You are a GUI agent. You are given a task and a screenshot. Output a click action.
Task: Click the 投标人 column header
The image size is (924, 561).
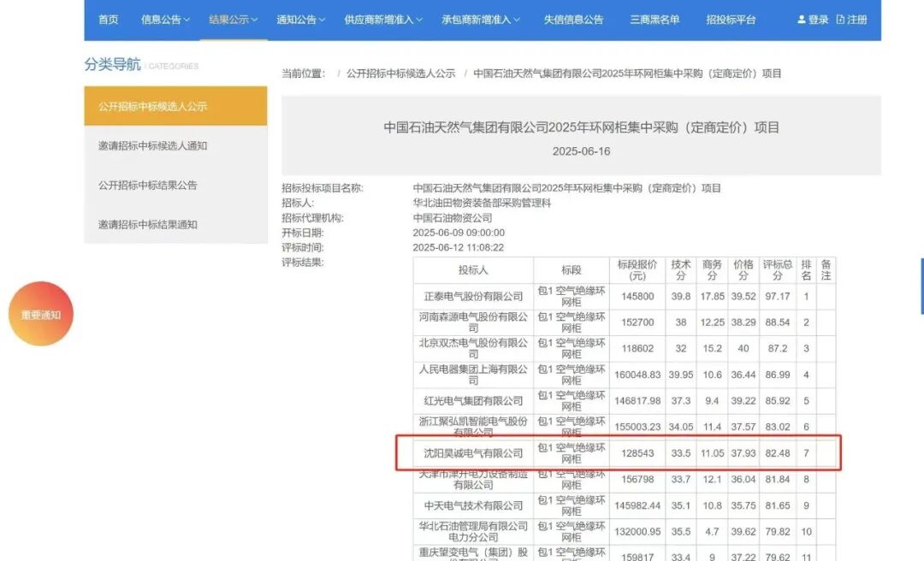pyautogui.click(x=473, y=270)
